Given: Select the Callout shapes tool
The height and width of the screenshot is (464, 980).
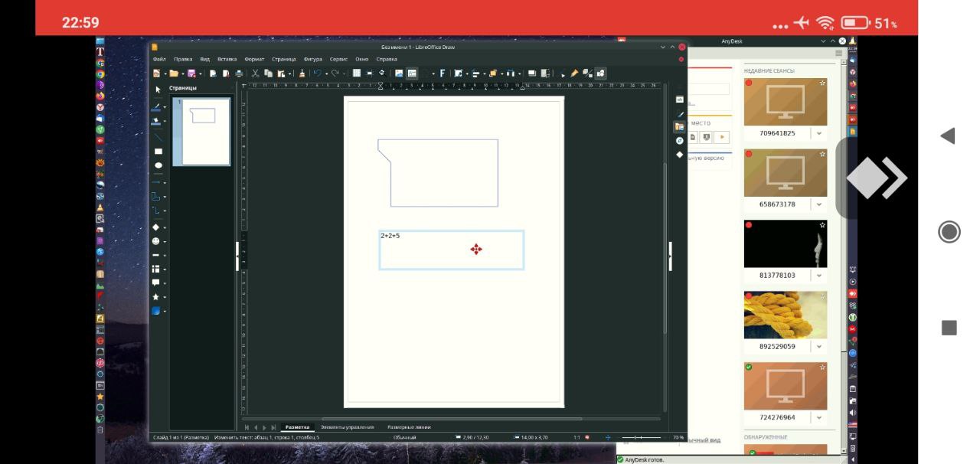Looking at the screenshot, I should click(x=156, y=283).
